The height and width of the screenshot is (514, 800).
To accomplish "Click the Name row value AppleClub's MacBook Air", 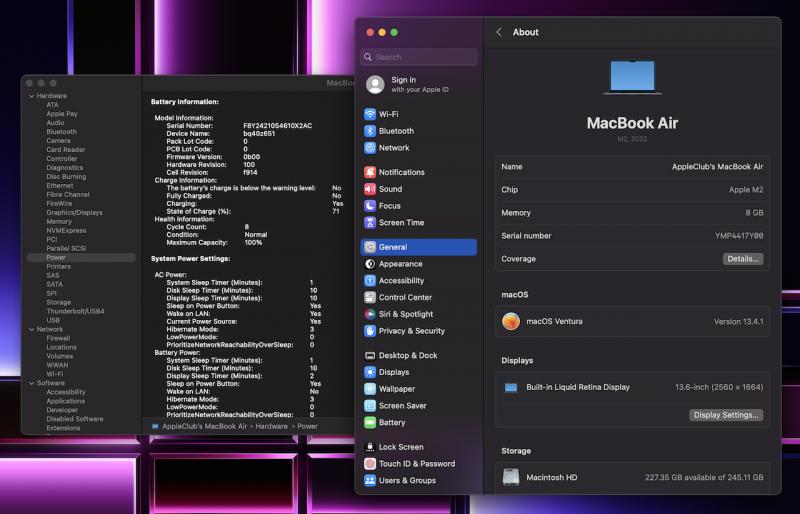I will pos(717,167).
